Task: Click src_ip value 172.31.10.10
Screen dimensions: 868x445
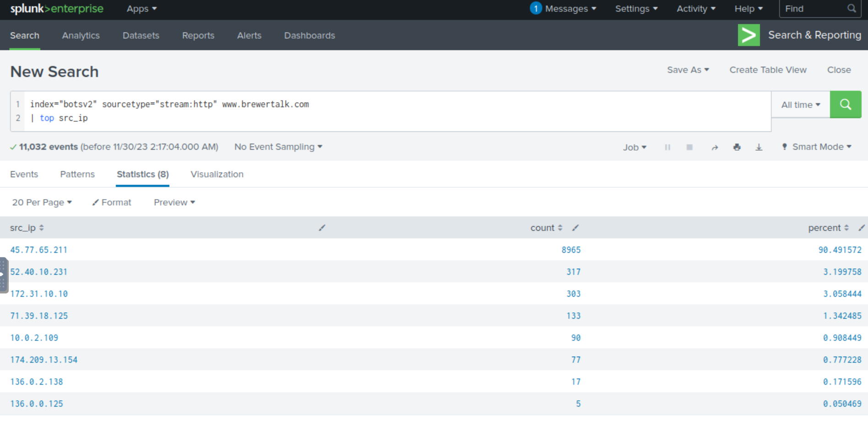Action: (39, 294)
